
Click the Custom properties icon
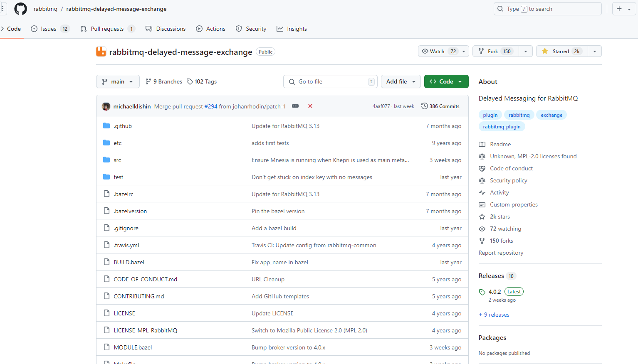point(482,204)
